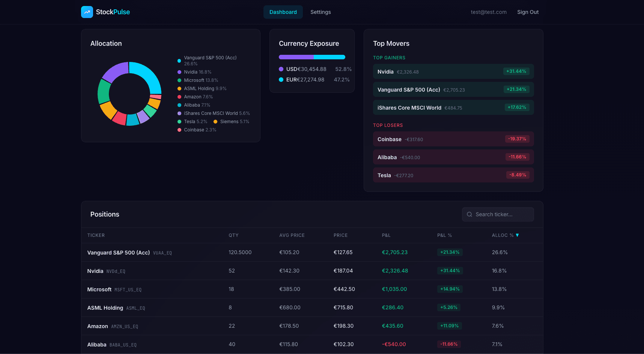Open Tesla top loser card
Screen dimensions: 644x354
click(x=453, y=175)
